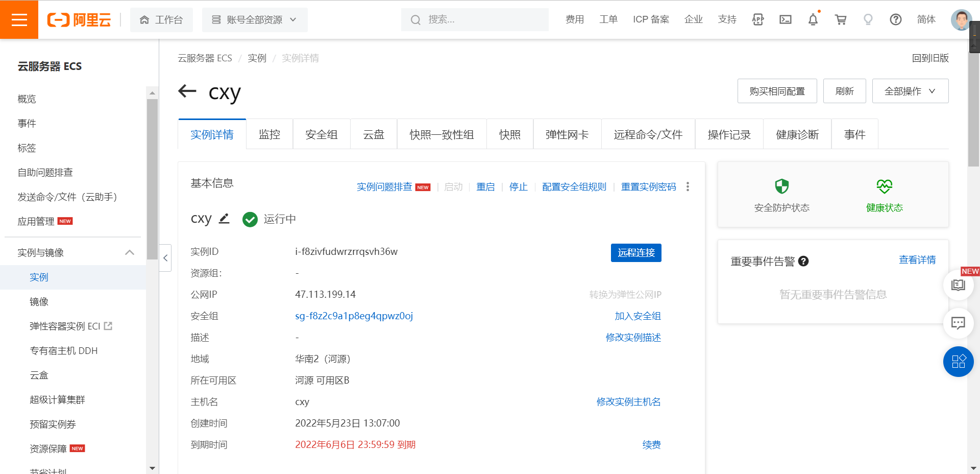Open the notifications bell

813,19
